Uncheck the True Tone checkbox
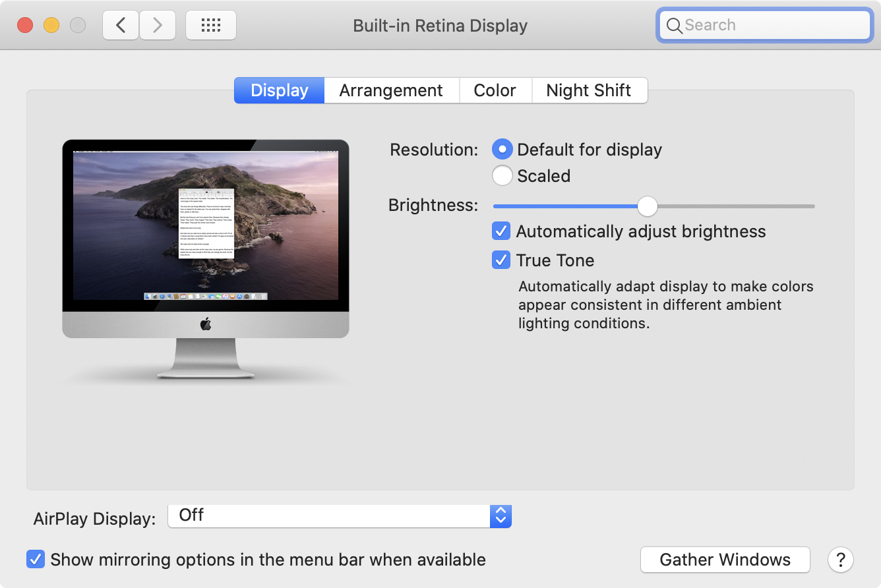Screen dimensions: 881x588 [501, 260]
